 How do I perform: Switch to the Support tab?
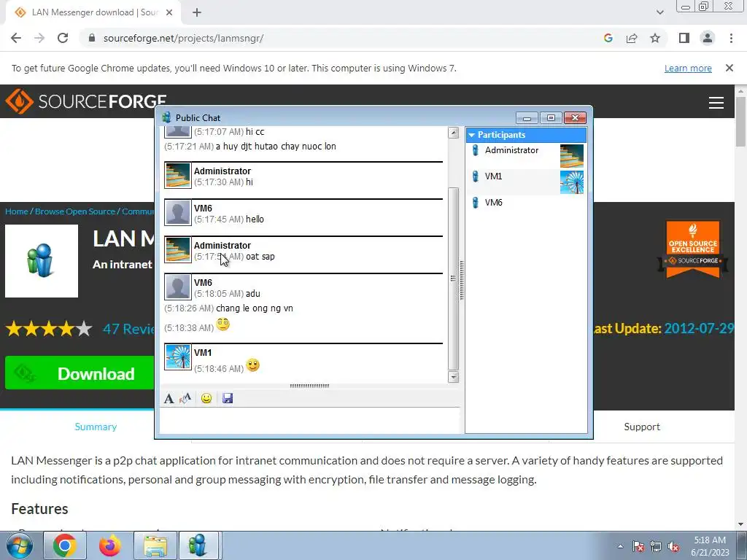click(642, 427)
